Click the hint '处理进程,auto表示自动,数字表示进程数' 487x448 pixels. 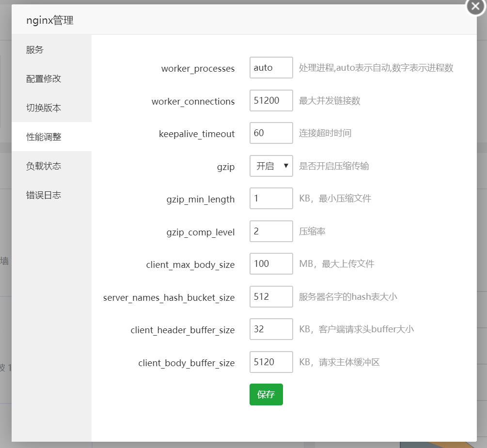[x=376, y=68]
